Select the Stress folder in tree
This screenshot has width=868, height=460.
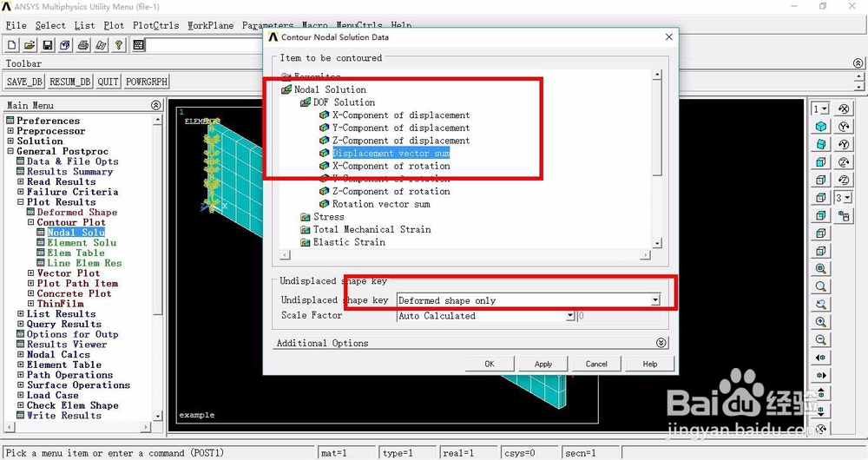click(x=328, y=216)
